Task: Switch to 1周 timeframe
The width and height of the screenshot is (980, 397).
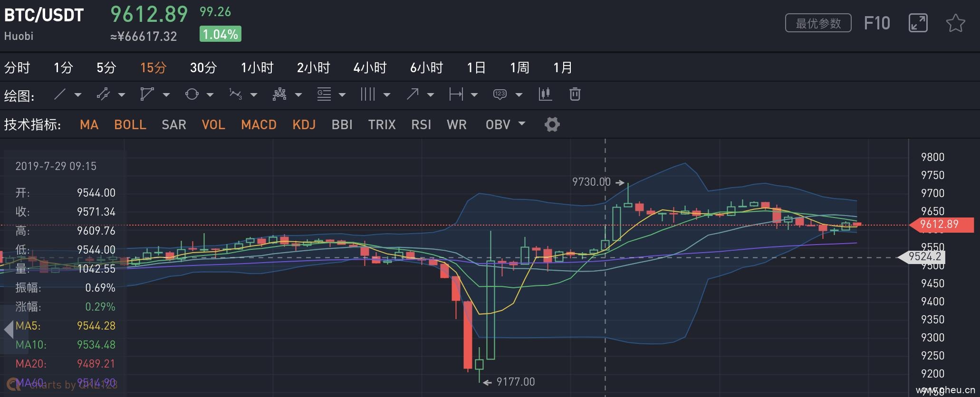Action: coord(519,67)
